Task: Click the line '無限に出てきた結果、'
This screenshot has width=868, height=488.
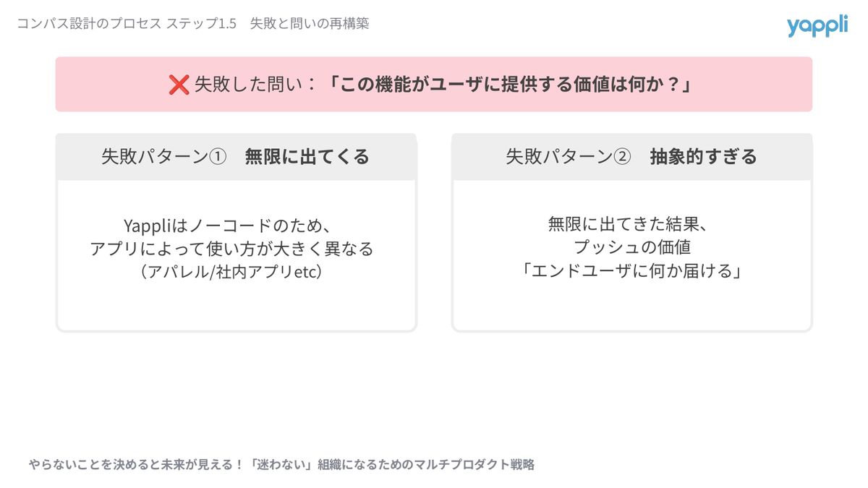Action: [632, 225]
